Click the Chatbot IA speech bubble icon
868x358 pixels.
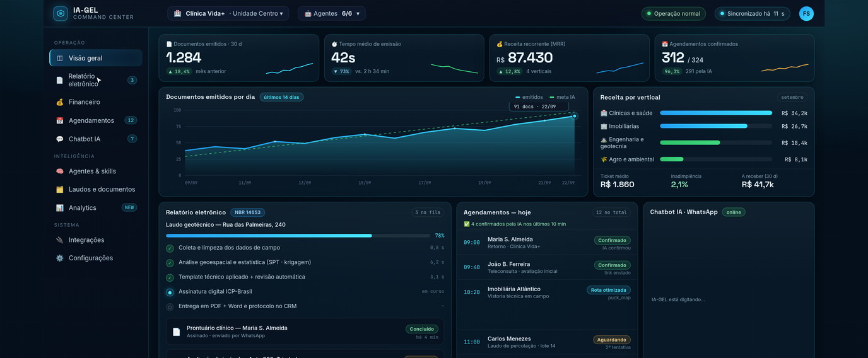60,139
